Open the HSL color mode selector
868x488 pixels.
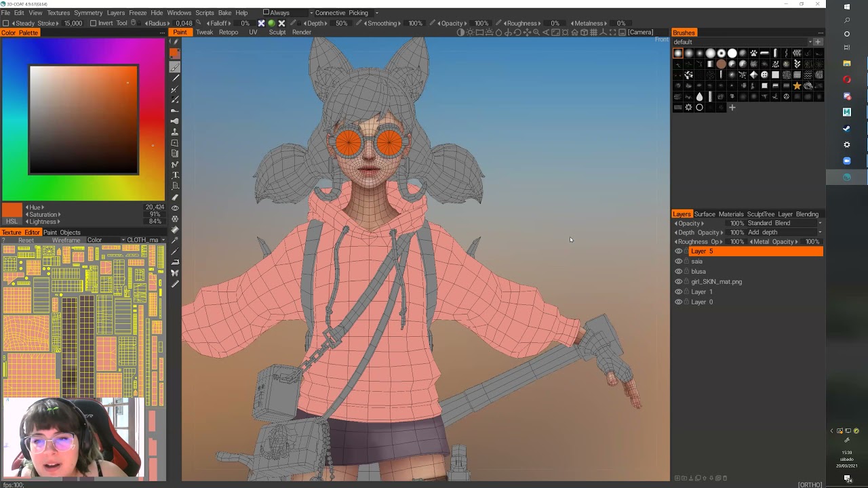tap(12, 222)
